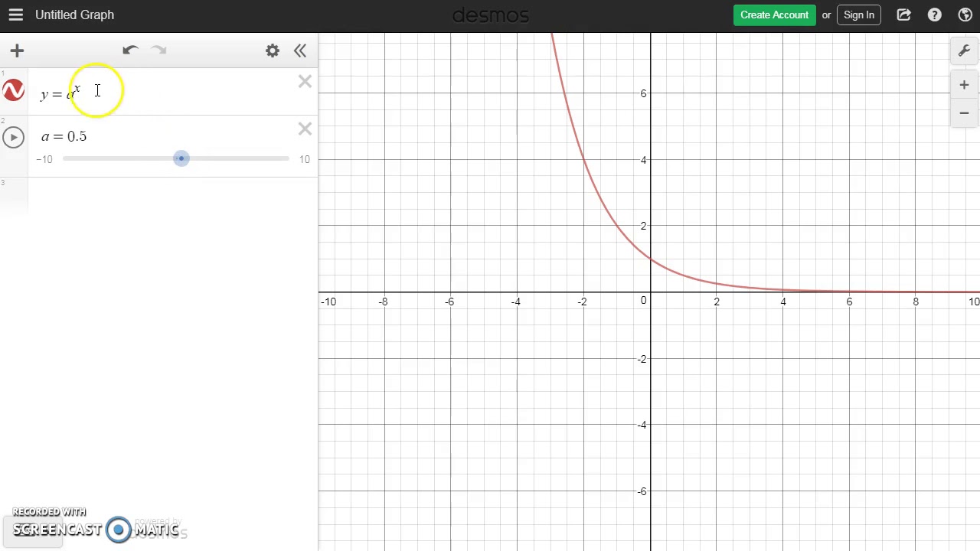Click the redo arrow
This screenshot has width=980, height=551.
click(158, 51)
